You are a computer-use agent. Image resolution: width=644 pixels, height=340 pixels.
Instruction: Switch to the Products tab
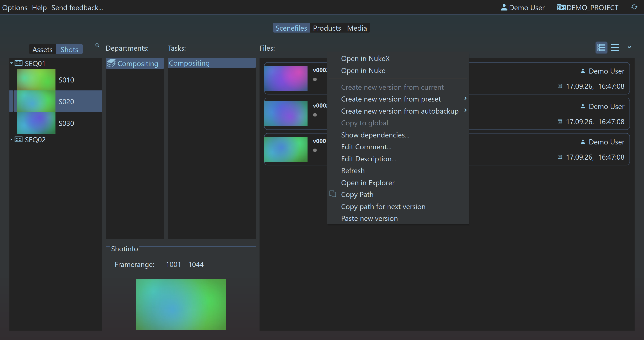click(x=327, y=28)
